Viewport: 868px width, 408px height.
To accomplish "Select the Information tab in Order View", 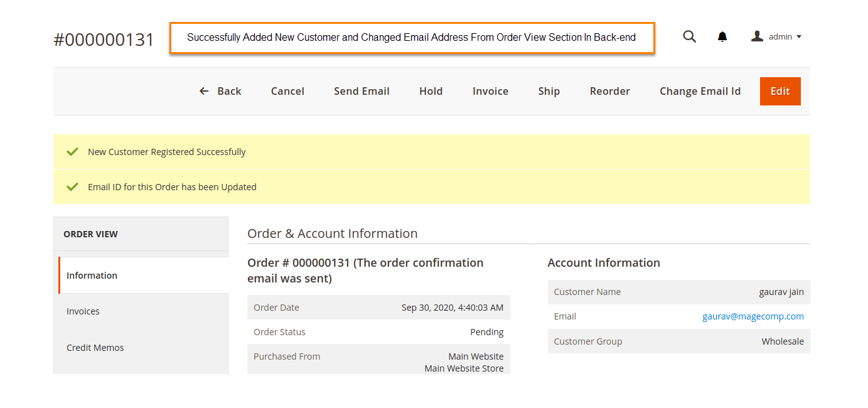I will pyautogui.click(x=92, y=276).
